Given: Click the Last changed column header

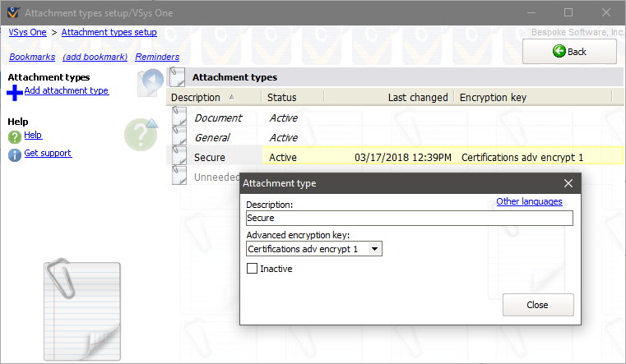Looking at the screenshot, I should (x=417, y=98).
